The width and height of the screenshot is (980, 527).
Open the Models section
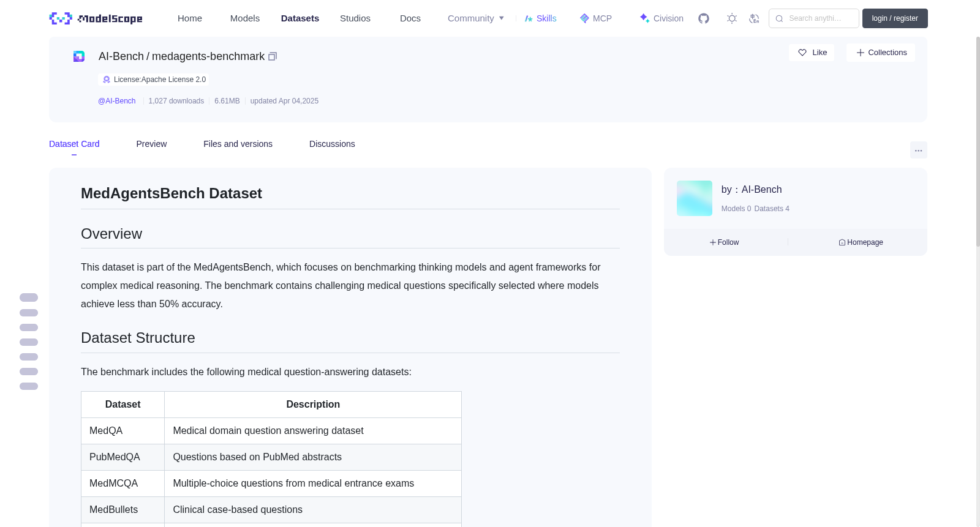click(245, 18)
